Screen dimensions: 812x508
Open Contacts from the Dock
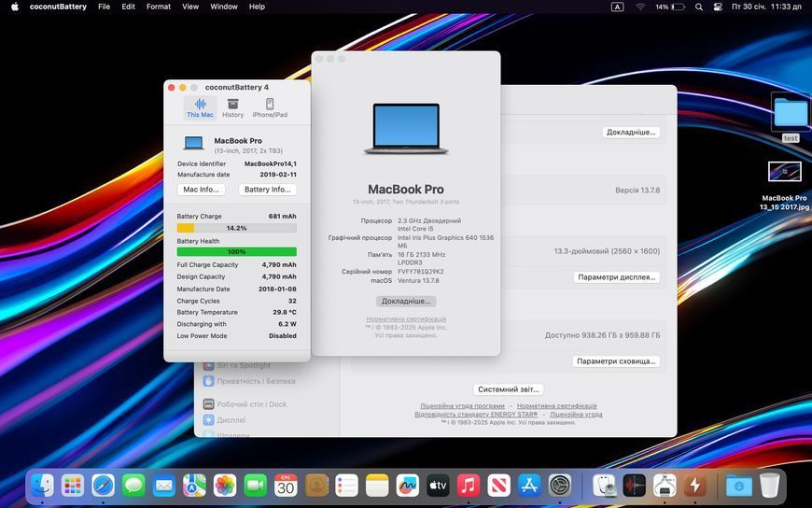point(316,486)
